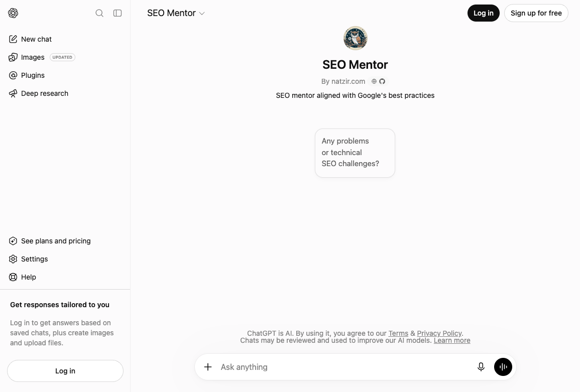Screen dimensions: 580x392
Task: Click the Help lifebuoy icon
Action: coord(13,277)
